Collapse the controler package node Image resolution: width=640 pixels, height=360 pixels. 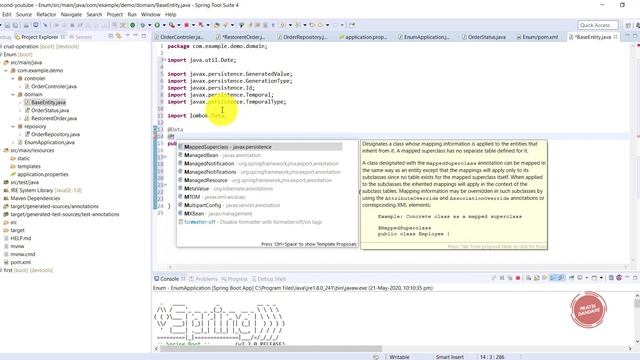pyautogui.click(x=13, y=78)
